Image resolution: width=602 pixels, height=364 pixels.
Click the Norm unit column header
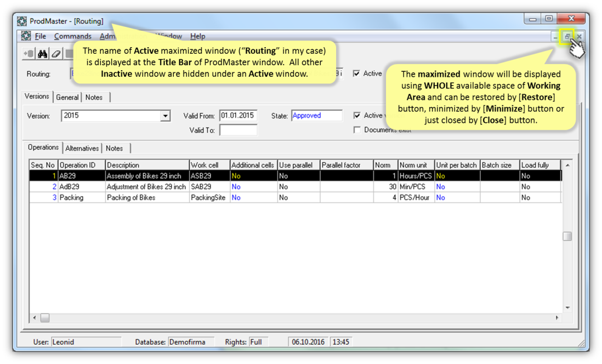pyautogui.click(x=416, y=165)
